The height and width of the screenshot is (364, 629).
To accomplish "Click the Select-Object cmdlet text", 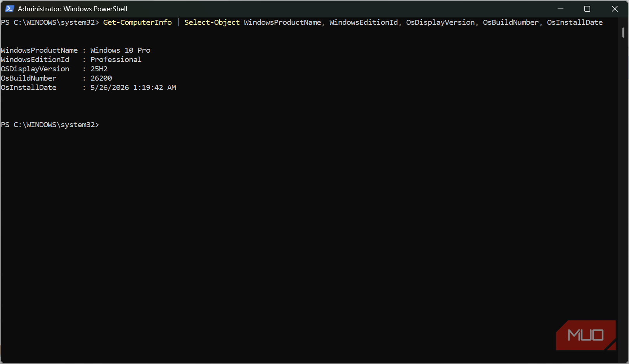I will (x=212, y=22).
